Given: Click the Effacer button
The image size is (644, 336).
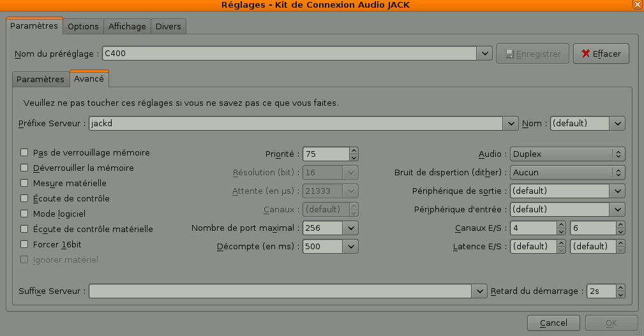Looking at the screenshot, I should (601, 54).
